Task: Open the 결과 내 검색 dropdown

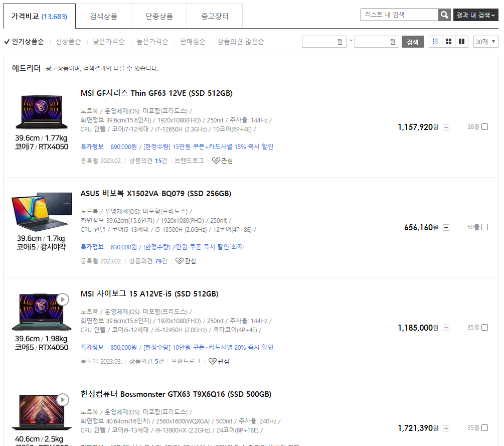Action: [x=475, y=15]
